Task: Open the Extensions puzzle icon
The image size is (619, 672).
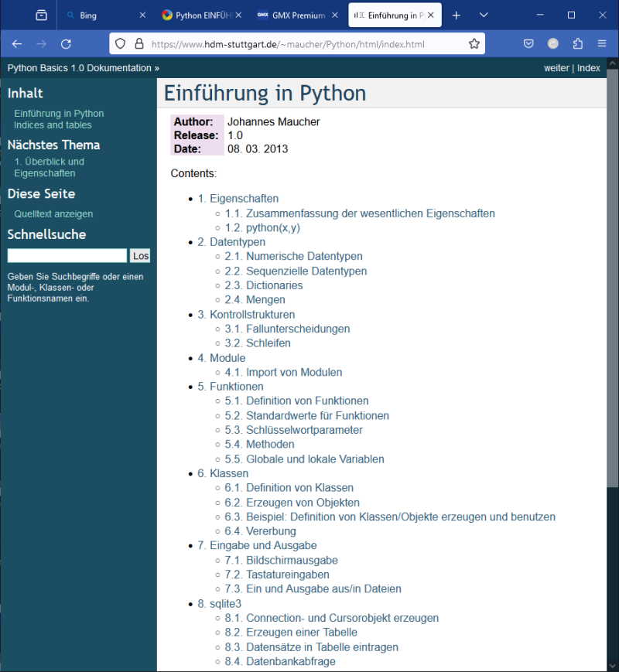Action: tap(577, 44)
